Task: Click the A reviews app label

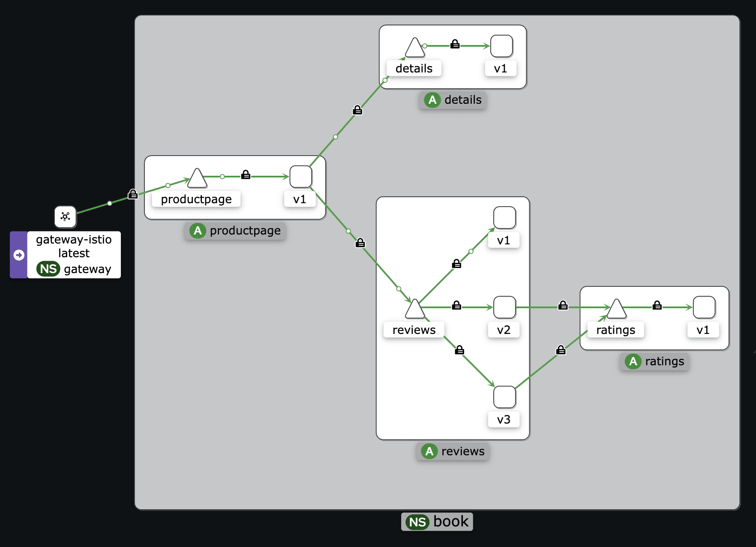Action: pyautogui.click(x=453, y=451)
